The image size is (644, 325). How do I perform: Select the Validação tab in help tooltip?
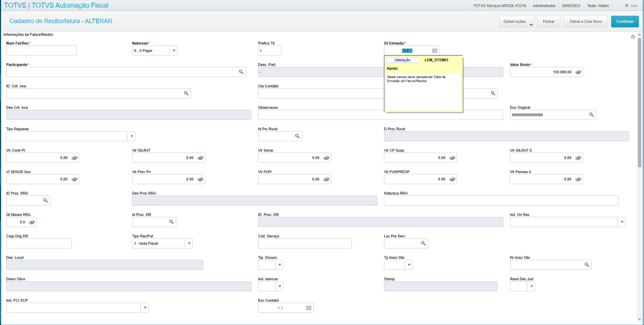(402, 60)
